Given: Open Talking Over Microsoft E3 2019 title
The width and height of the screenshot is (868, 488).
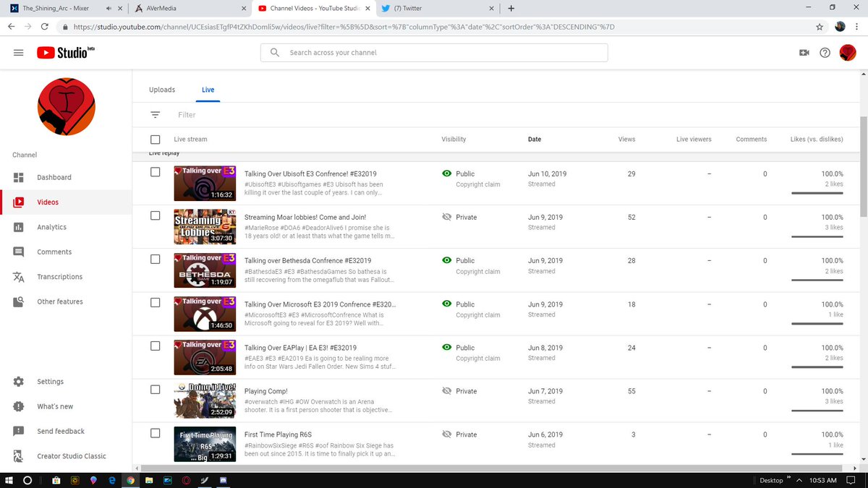Looking at the screenshot, I should 319,304.
